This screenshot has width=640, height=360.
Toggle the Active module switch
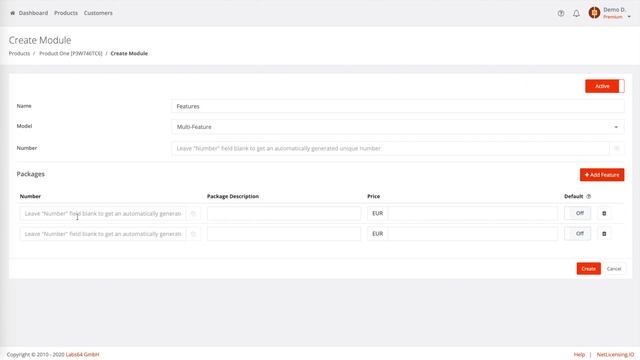click(604, 86)
